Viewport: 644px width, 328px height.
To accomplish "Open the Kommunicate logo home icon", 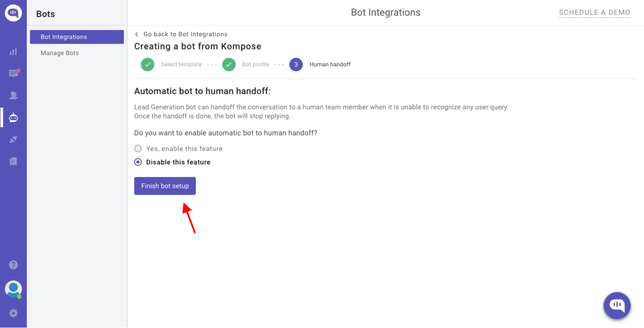I will pyautogui.click(x=13, y=12).
